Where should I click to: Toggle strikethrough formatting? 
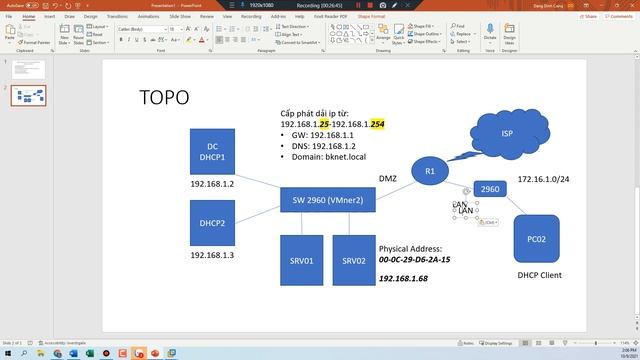tap(153, 40)
